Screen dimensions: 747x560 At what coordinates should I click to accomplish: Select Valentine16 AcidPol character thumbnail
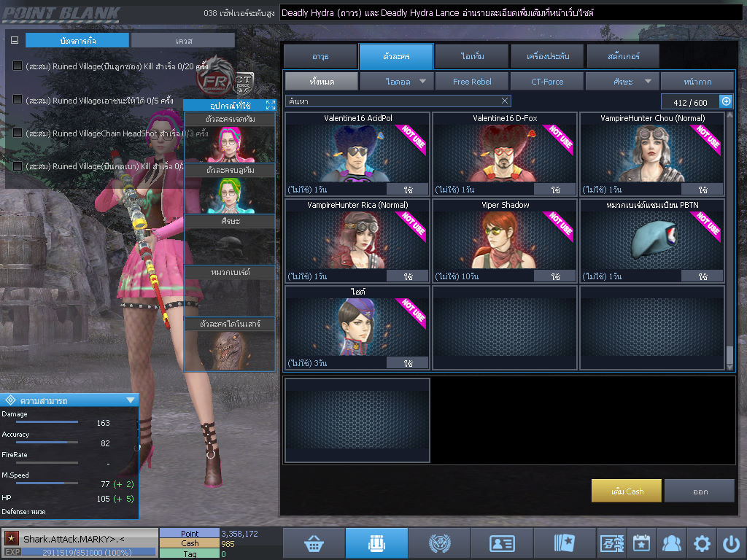coord(357,153)
